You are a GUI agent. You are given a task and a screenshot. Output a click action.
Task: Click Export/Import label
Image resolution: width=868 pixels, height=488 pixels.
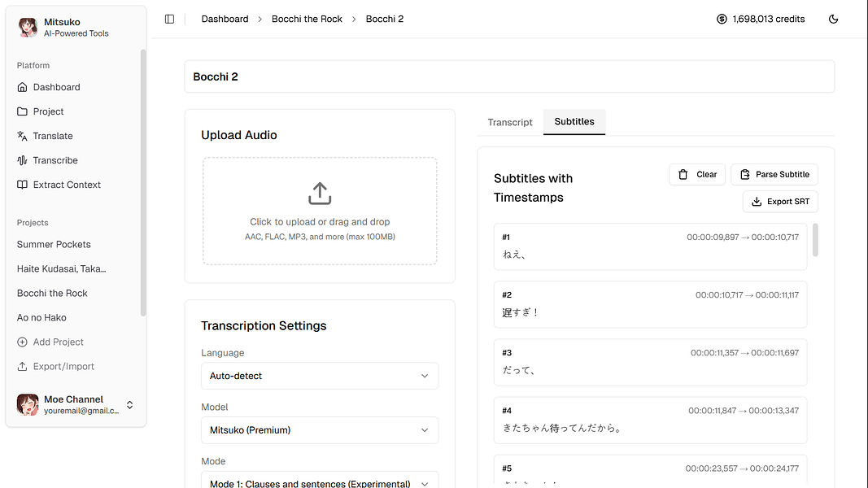[63, 366]
